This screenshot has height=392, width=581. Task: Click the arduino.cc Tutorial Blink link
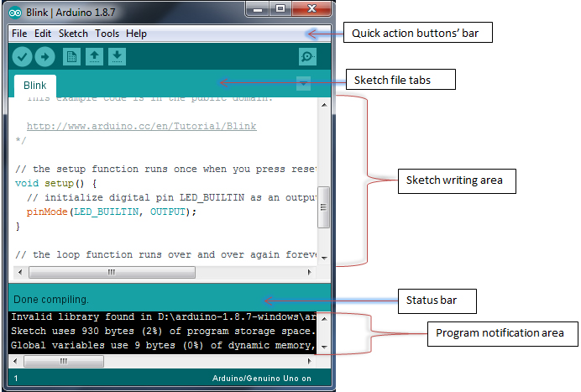point(141,126)
